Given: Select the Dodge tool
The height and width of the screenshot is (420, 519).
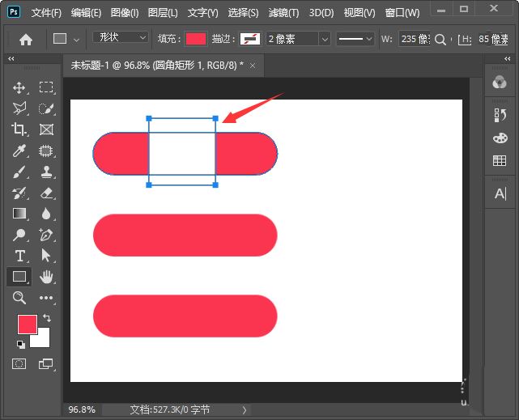Looking at the screenshot, I should [19, 235].
